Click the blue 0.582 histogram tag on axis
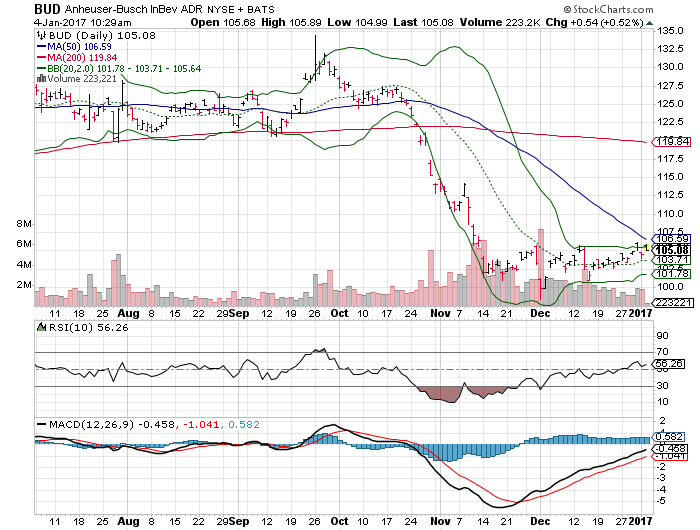Viewport: 700px width, 530px height. click(x=668, y=437)
